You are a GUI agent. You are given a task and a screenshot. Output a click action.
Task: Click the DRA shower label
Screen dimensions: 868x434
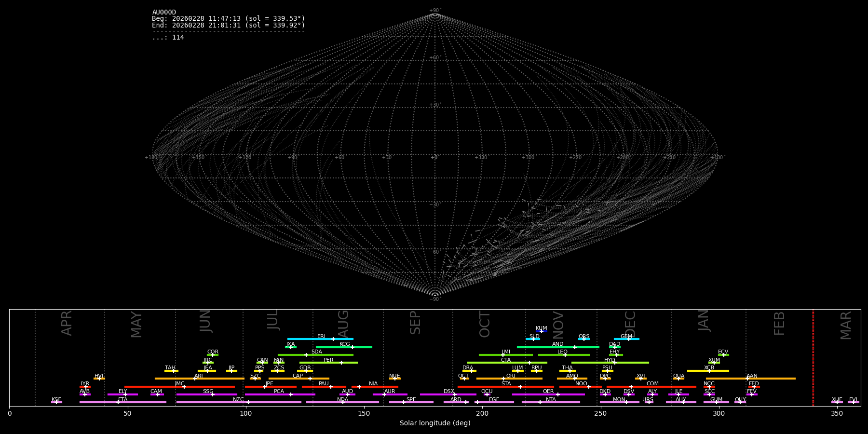[468, 368]
